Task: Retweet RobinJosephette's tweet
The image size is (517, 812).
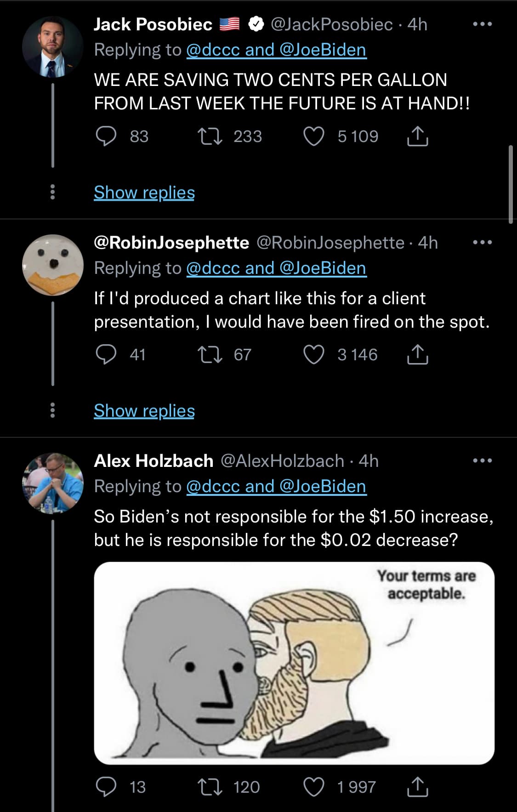Action: 210,355
